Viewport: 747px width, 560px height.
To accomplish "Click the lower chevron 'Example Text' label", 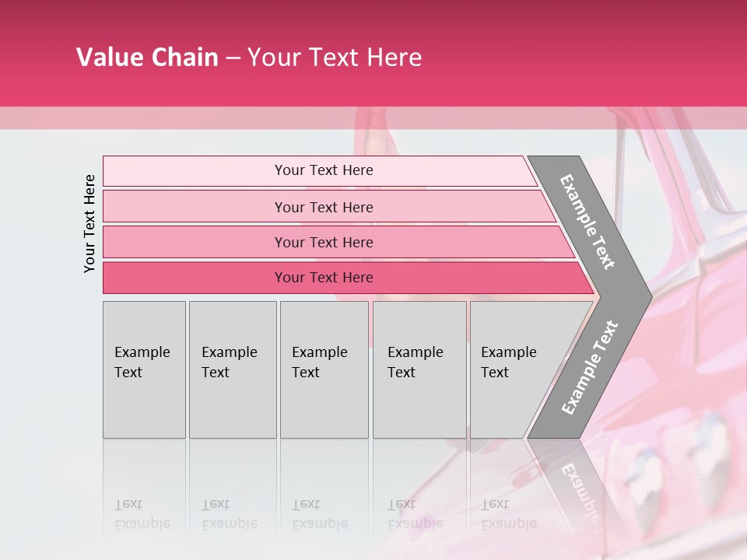I will click(x=589, y=368).
